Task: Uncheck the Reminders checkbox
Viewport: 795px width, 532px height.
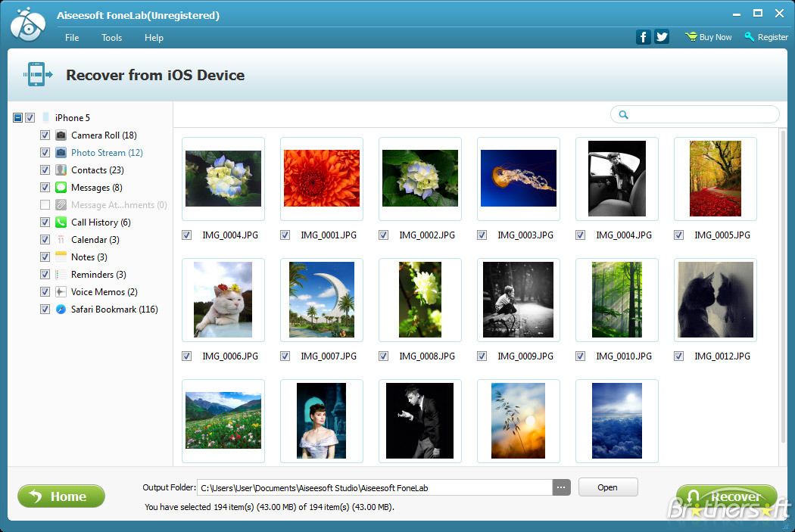Action: [x=45, y=275]
